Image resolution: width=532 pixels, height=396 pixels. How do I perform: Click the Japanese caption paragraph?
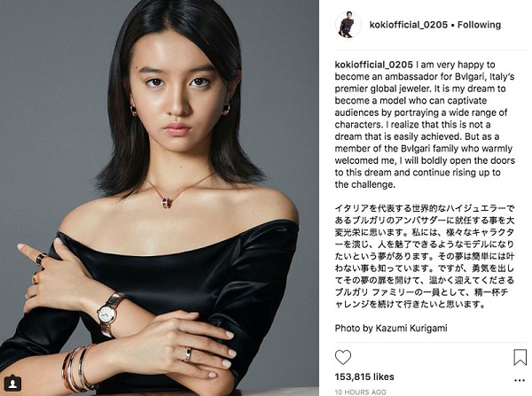[x=425, y=256]
